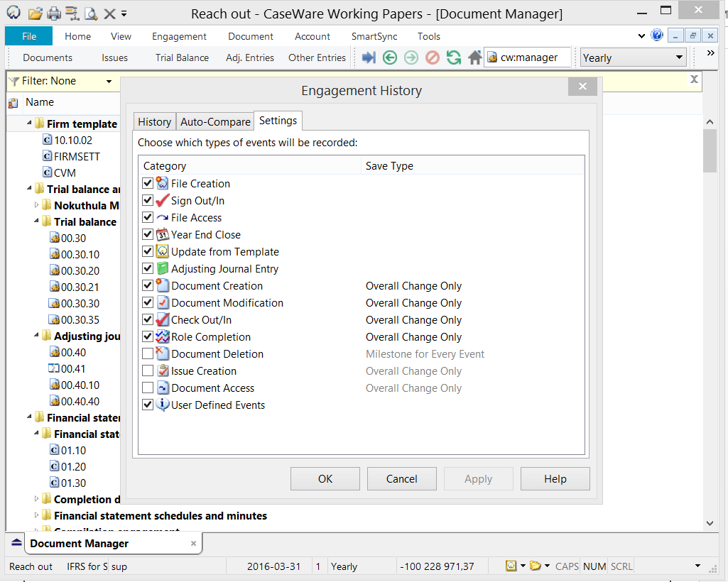Switch to the Auto-Compare tab

[215, 122]
